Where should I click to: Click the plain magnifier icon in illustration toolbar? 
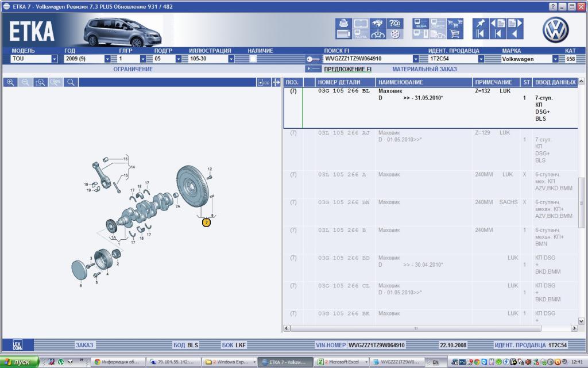point(71,82)
